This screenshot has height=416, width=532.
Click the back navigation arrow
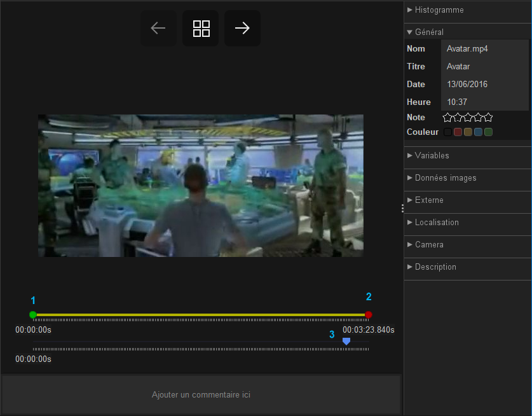click(158, 28)
